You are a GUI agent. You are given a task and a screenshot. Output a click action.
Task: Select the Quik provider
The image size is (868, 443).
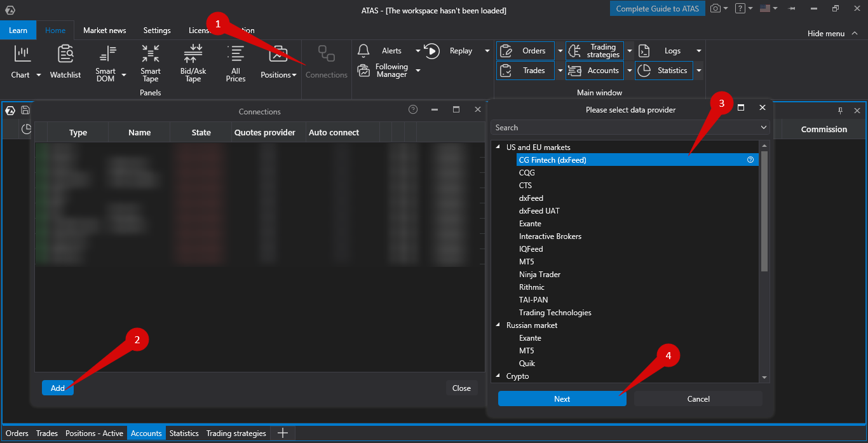[527, 364]
